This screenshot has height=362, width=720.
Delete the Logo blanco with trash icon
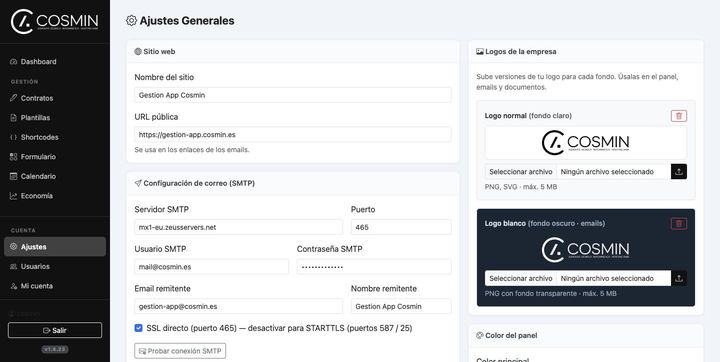click(x=679, y=224)
